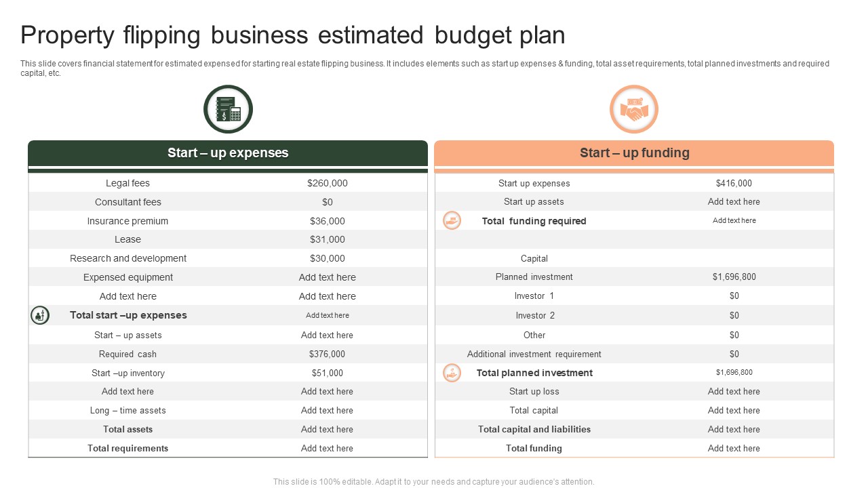Image resolution: width=868 pixels, height=488 pixels.
Task: Click the Additional investment requirement label
Action: coord(534,354)
